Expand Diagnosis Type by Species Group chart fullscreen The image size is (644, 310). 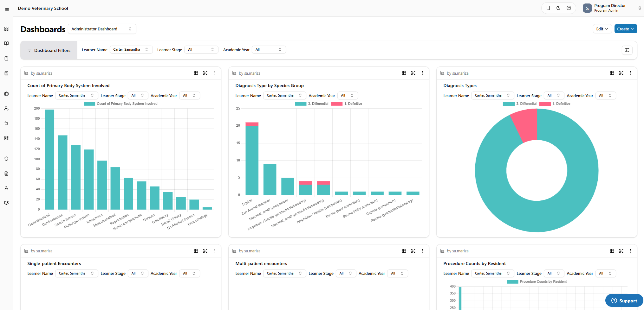(413, 73)
